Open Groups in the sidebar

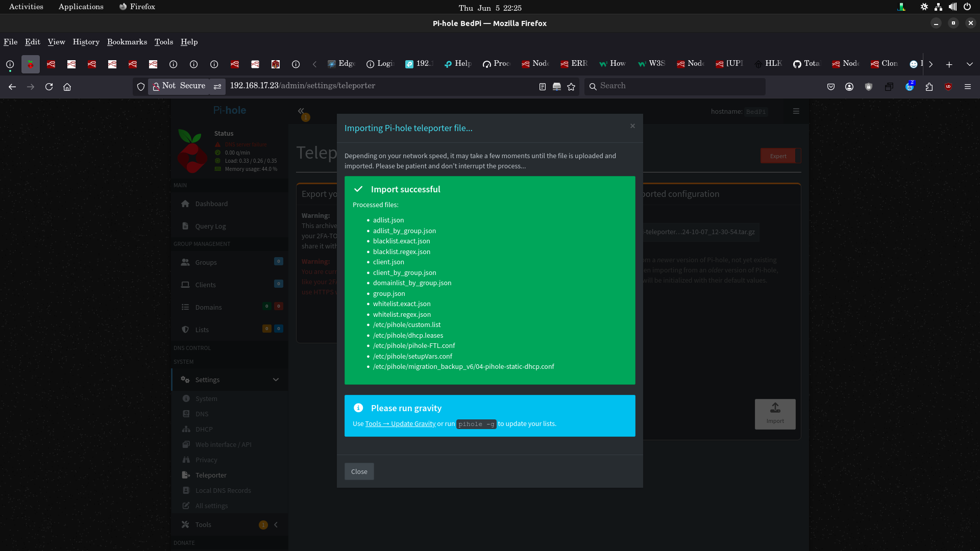(x=230, y=263)
